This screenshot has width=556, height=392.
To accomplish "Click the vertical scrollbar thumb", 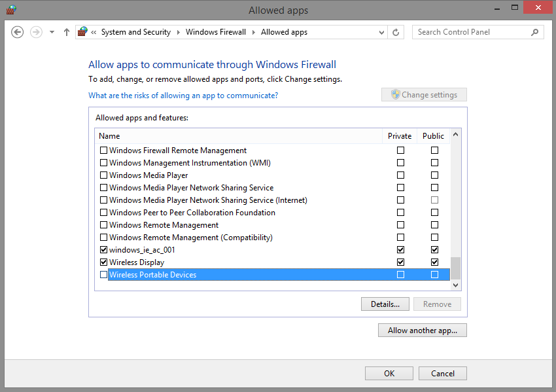I will tap(456, 268).
